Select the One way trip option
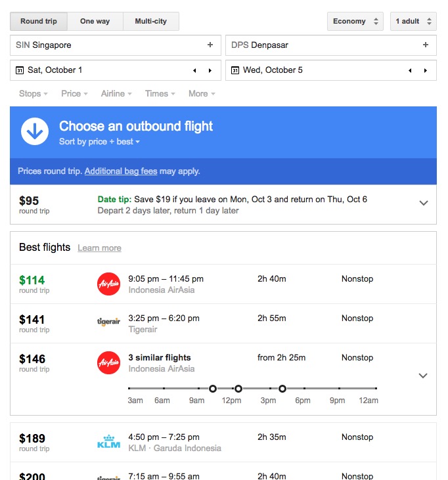 point(95,22)
